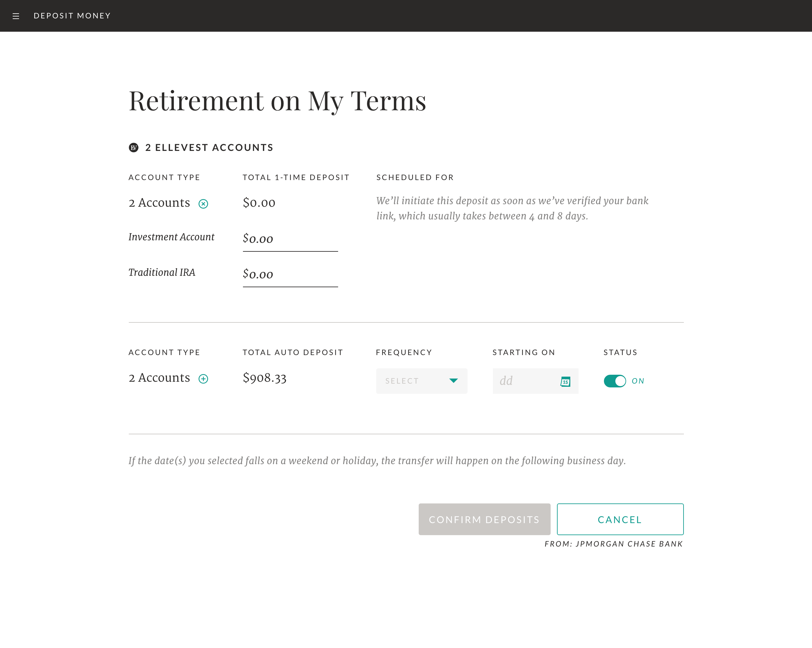The height and width of the screenshot is (648, 812).
Task: Click the Total 1-Time Deposit column header
Action: click(296, 177)
